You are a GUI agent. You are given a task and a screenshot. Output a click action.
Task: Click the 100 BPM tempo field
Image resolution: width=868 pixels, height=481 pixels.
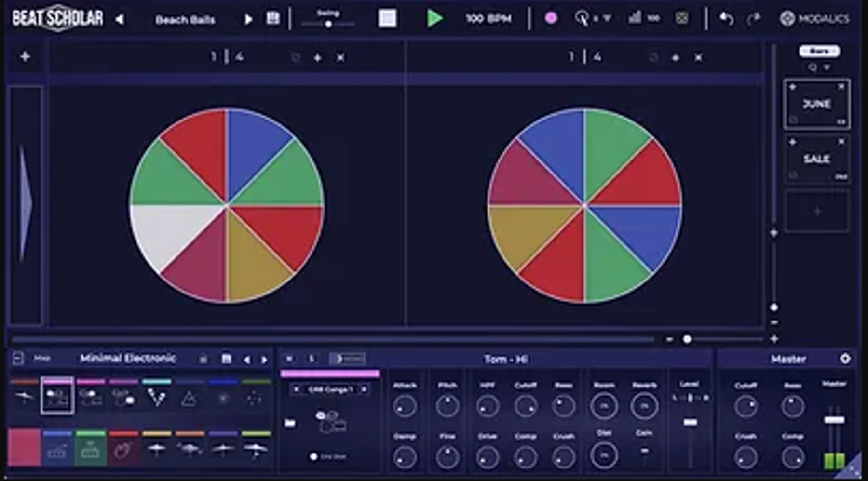488,19
